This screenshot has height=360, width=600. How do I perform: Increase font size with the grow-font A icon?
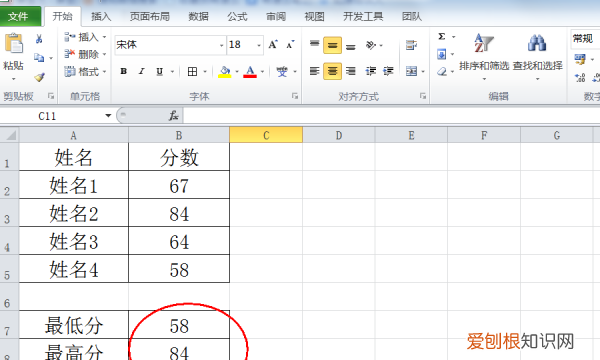click(x=272, y=45)
